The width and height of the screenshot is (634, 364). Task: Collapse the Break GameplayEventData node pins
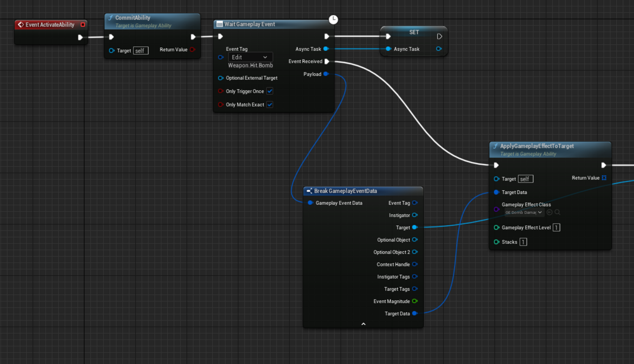pyautogui.click(x=363, y=324)
